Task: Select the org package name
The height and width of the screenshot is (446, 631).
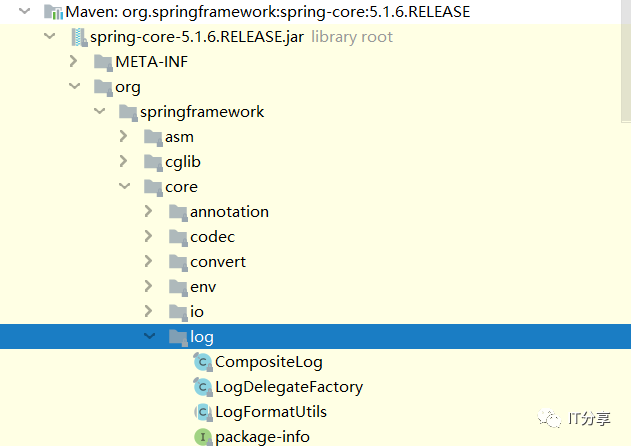Action: [128, 88]
